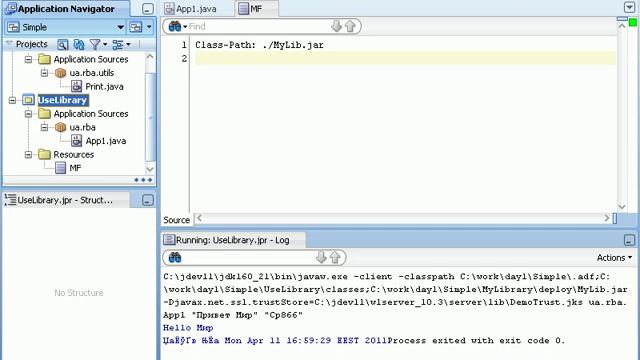Minimize the Structure panel
The image size is (640, 360).
[148, 200]
